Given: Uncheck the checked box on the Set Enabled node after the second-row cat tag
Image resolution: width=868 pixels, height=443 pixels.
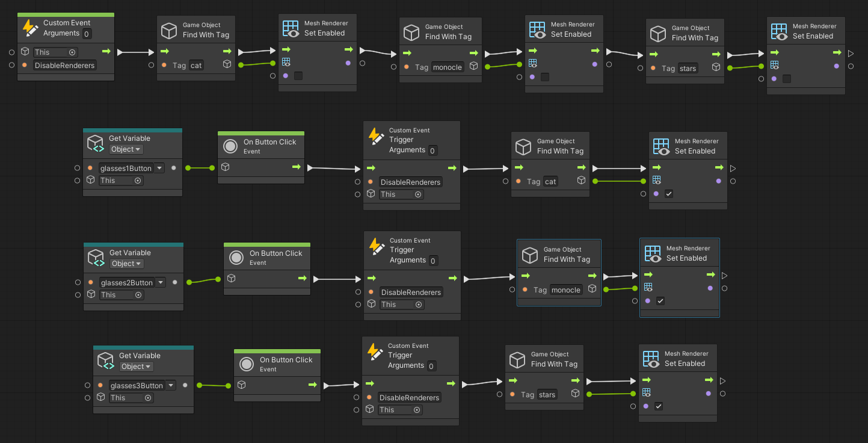Looking at the screenshot, I should pyautogui.click(x=669, y=194).
